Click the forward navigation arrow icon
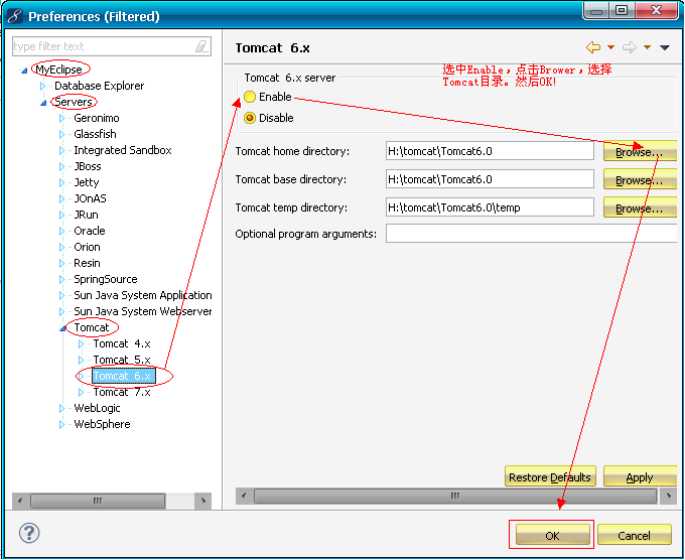685x560 pixels. [x=629, y=47]
